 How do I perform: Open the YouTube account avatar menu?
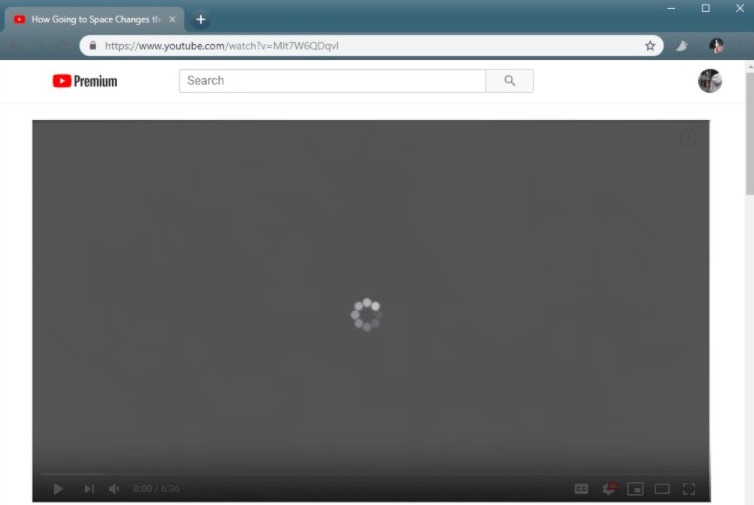tap(710, 81)
